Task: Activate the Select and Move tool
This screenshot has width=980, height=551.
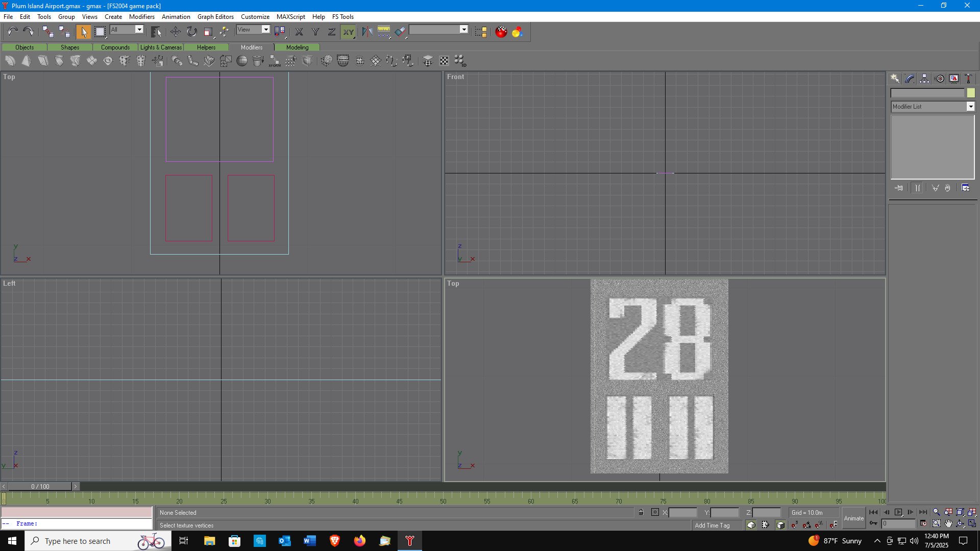Action: (x=175, y=32)
